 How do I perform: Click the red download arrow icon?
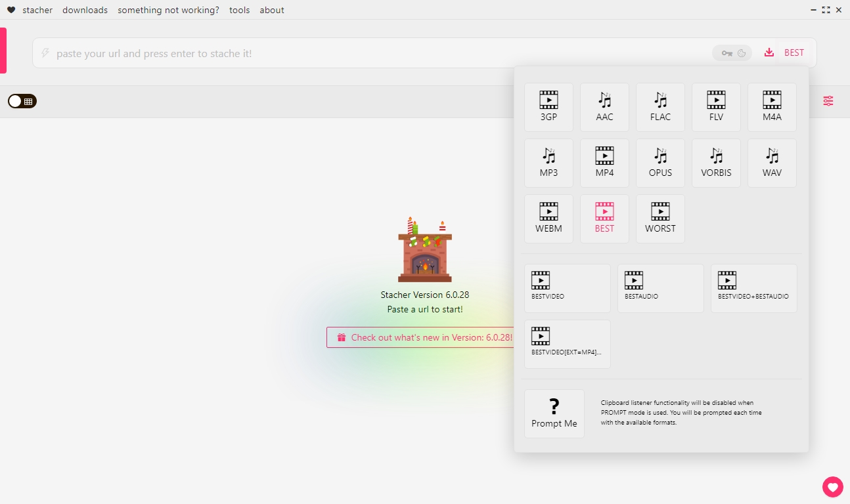pyautogui.click(x=769, y=52)
